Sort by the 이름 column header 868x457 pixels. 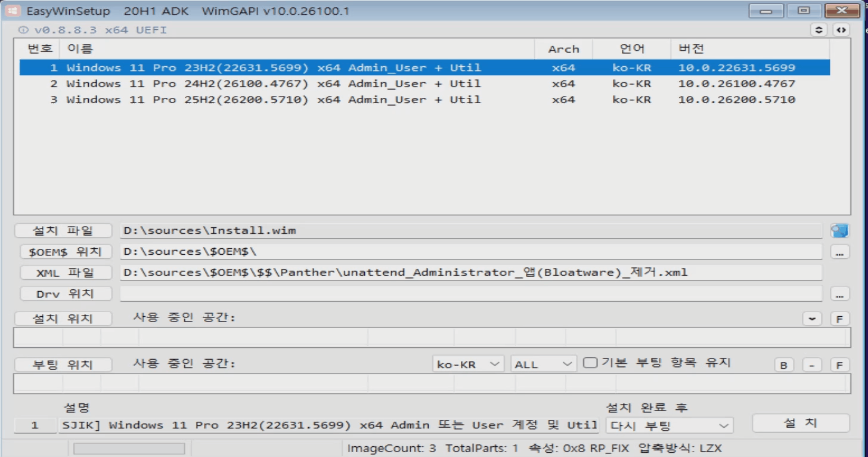coord(297,49)
